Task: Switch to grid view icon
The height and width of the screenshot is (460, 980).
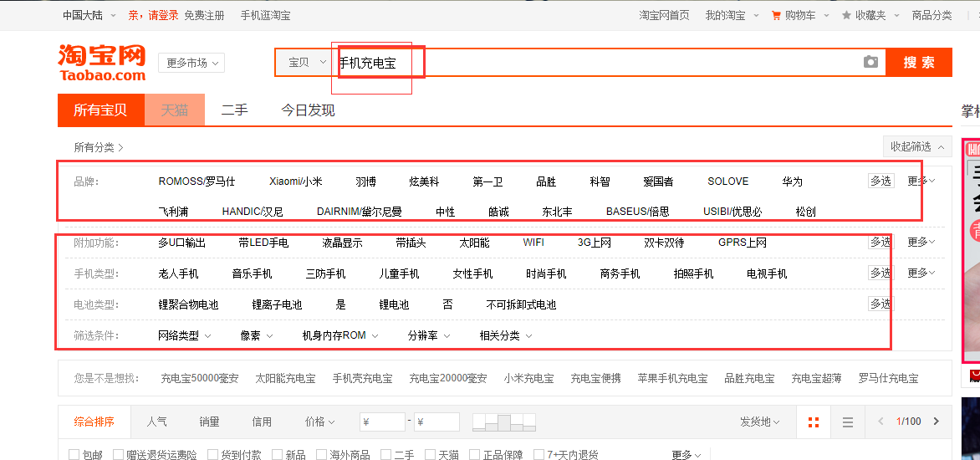Action: coord(813,422)
